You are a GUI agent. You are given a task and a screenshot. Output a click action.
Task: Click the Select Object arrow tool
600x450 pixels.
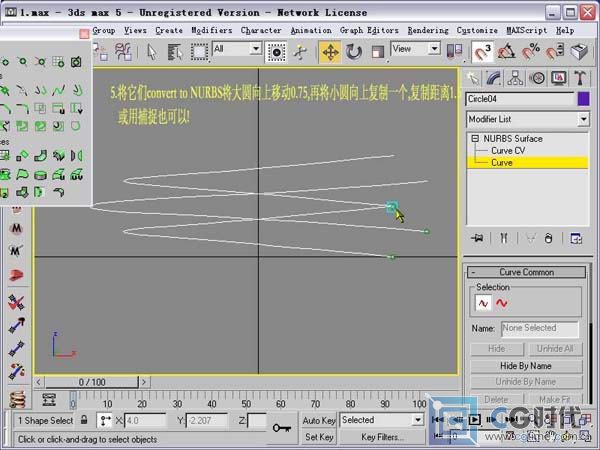[152, 52]
